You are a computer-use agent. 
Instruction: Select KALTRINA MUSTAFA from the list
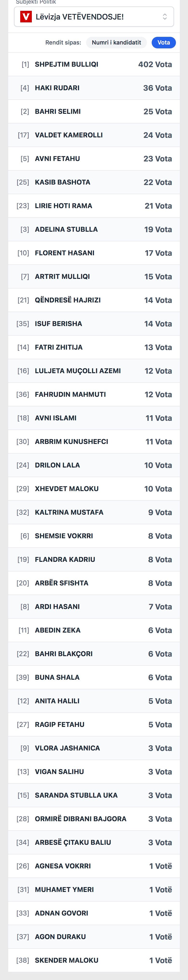click(94, 513)
